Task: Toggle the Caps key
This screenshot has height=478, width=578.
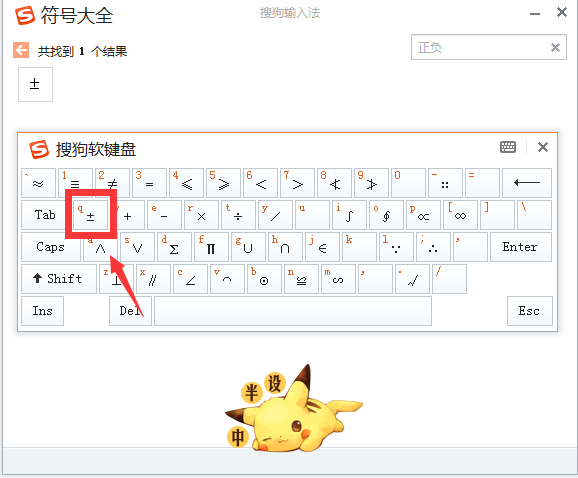Action: [x=51, y=247]
